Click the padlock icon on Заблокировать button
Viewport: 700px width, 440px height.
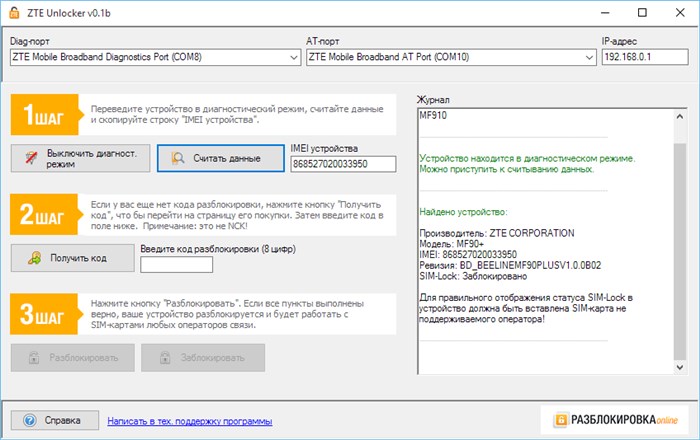(165, 357)
